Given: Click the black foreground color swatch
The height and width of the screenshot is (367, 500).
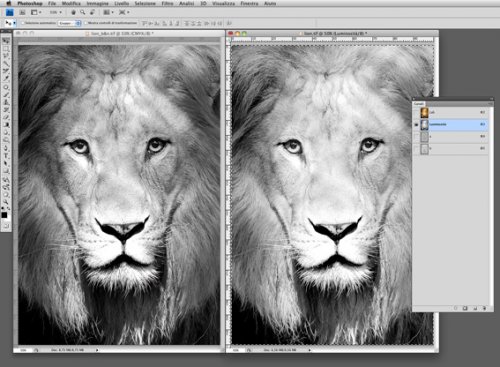Looking at the screenshot, I should [4, 215].
